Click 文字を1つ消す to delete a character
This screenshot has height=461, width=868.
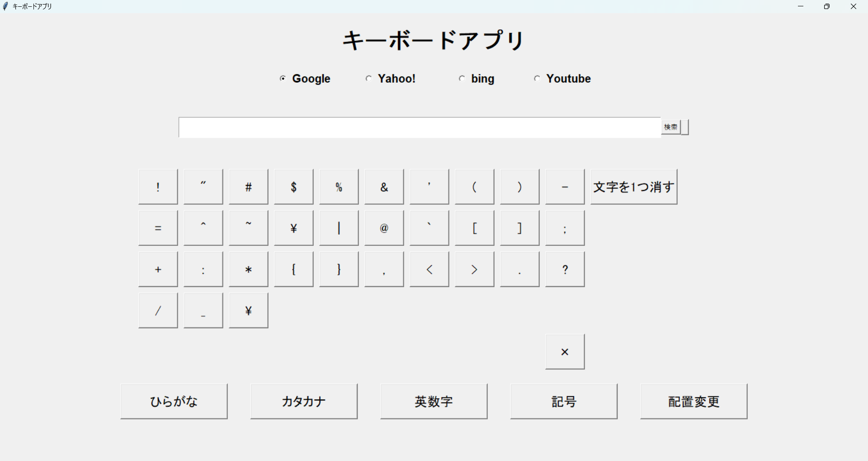[x=633, y=187]
